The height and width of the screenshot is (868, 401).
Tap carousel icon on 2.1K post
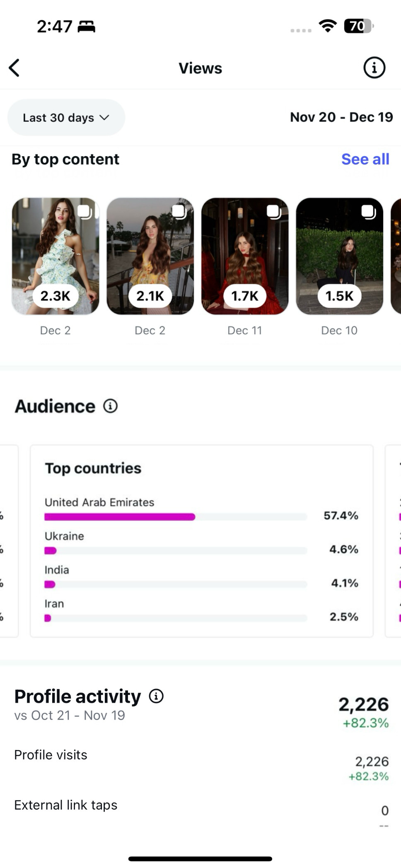(x=179, y=212)
